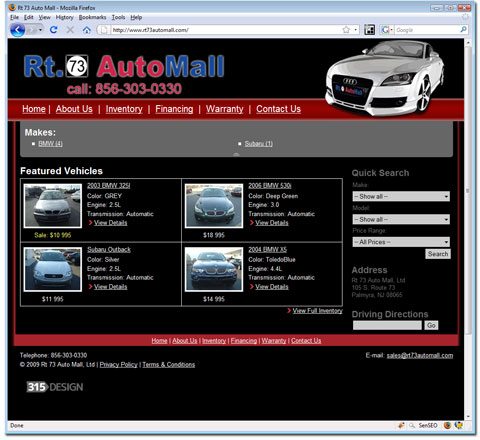
Task: Open the 2004 BMW X5 title link
Action: tap(267, 249)
